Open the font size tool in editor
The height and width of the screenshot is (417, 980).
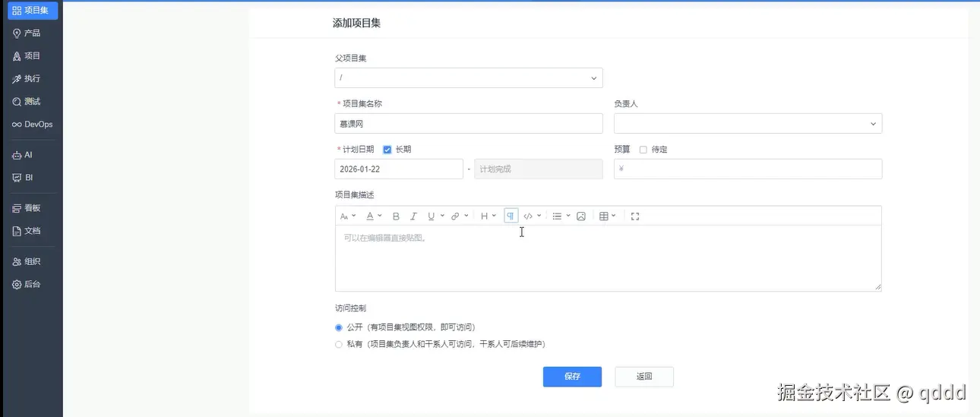(x=344, y=216)
